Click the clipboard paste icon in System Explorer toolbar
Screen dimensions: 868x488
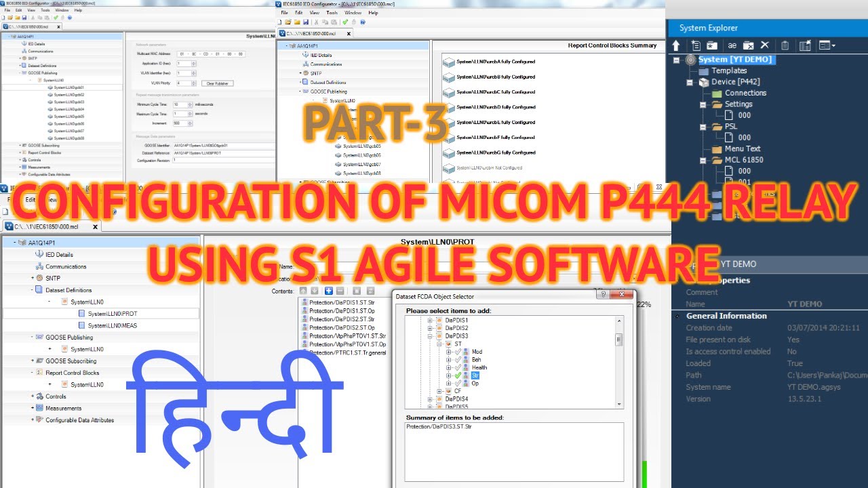pyautogui.click(x=785, y=45)
